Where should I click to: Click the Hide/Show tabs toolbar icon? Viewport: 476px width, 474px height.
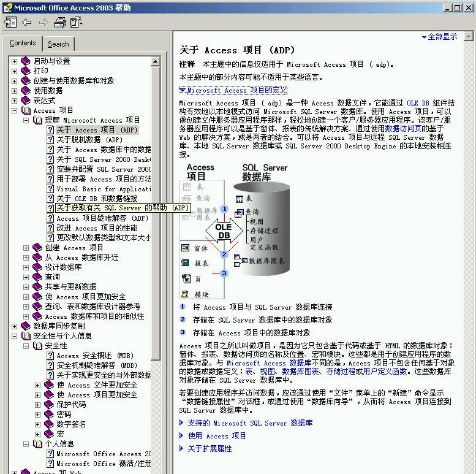(x=11, y=23)
